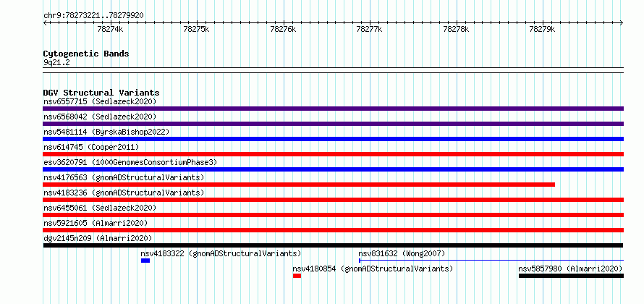Click nsv4183322 (gnomADStructuralVariants) label
This screenshot has height=304, width=644.
click(221, 253)
